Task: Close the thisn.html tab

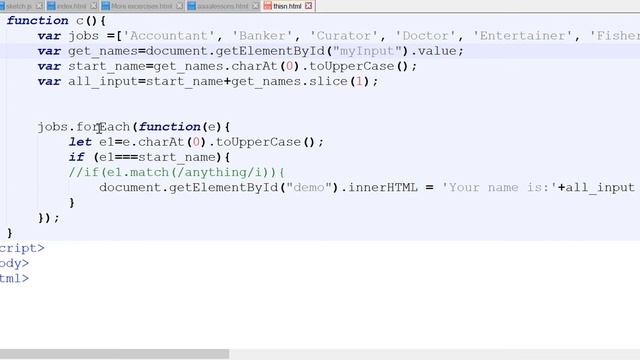Action: (309, 6)
